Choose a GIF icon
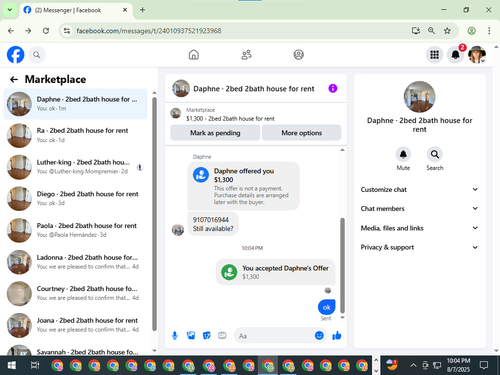The height and width of the screenshot is (375, 500). (222, 335)
